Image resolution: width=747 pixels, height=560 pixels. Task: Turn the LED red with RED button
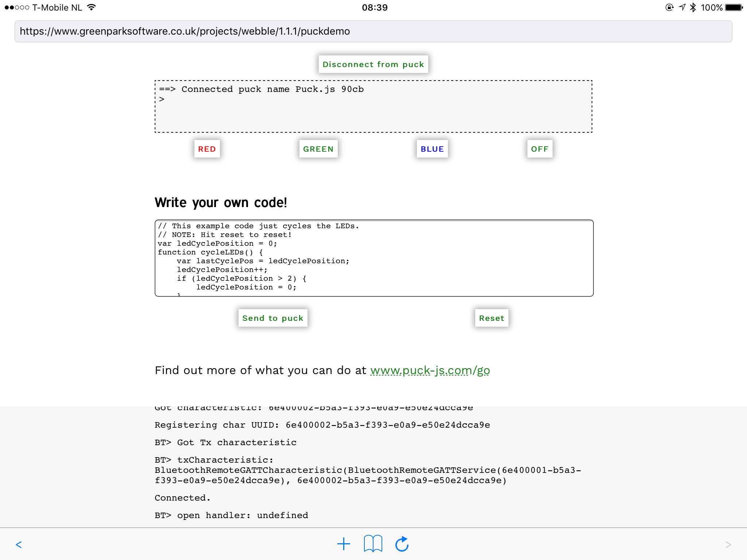click(207, 149)
